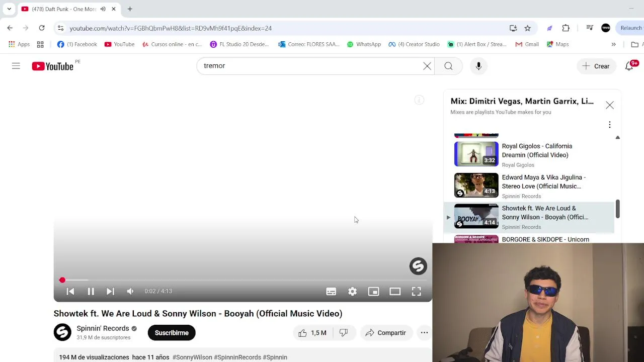Click the Compartir share button
Image resolution: width=644 pixels, height=362 pixels.
[x=386, y=333]
